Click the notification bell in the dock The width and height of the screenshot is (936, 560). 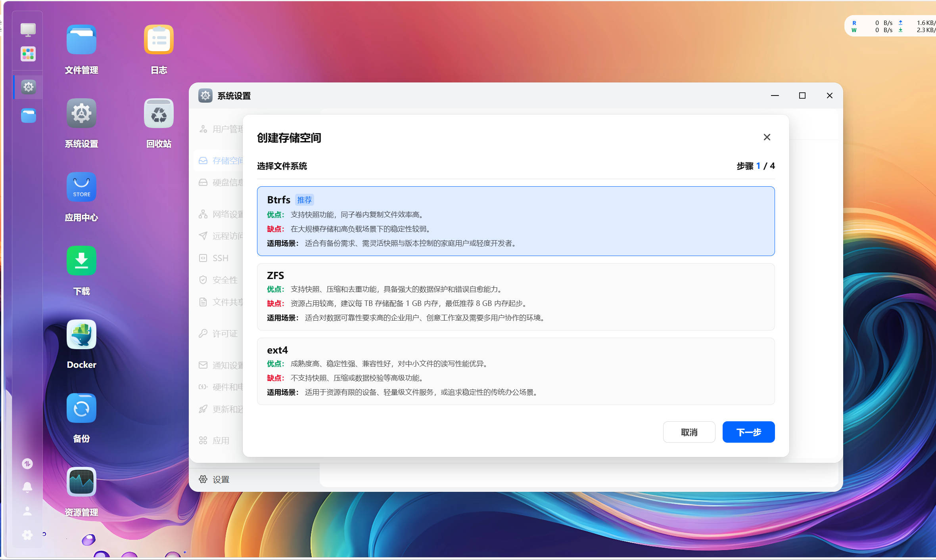(x=27, y=487)
